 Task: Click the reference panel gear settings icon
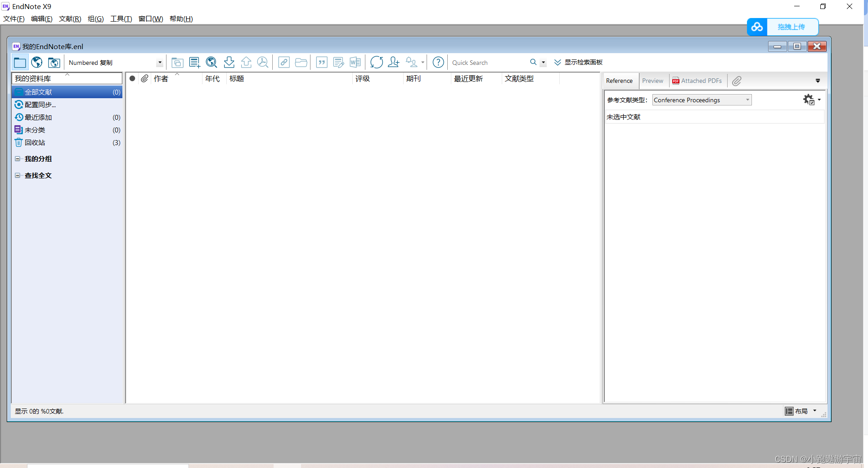click(x=809, y=100)
